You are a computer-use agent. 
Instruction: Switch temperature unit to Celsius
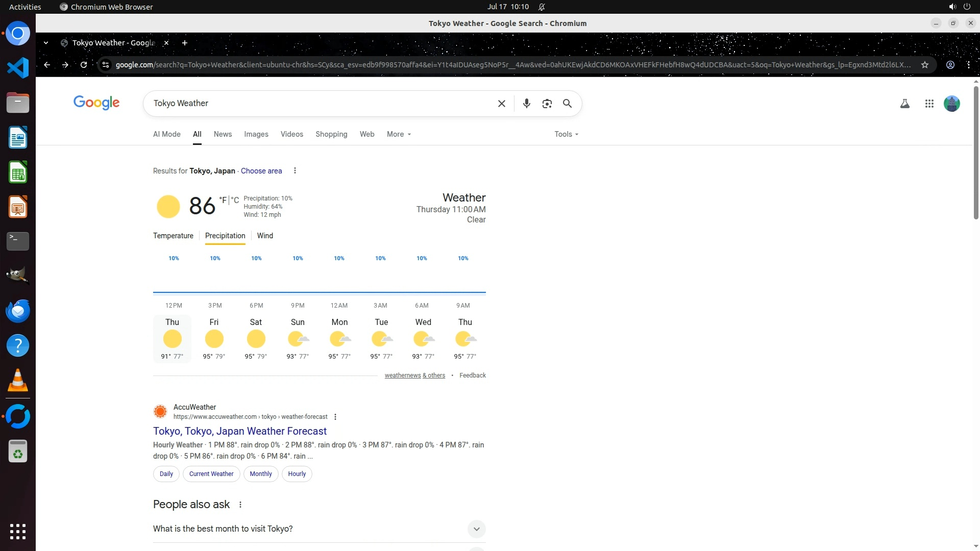coord(235,200)
